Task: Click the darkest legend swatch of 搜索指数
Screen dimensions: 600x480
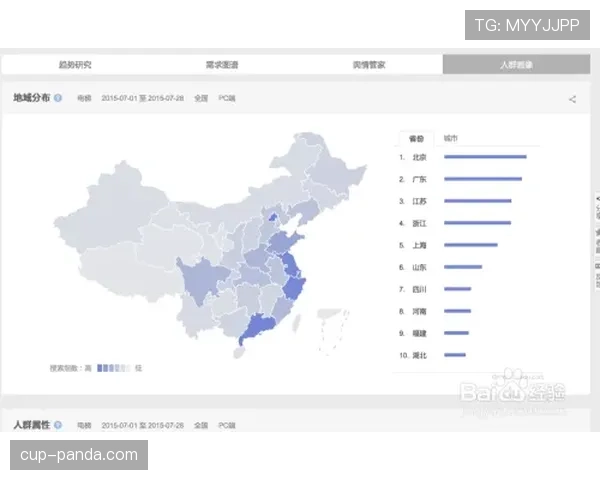Action: coord(99,368)
